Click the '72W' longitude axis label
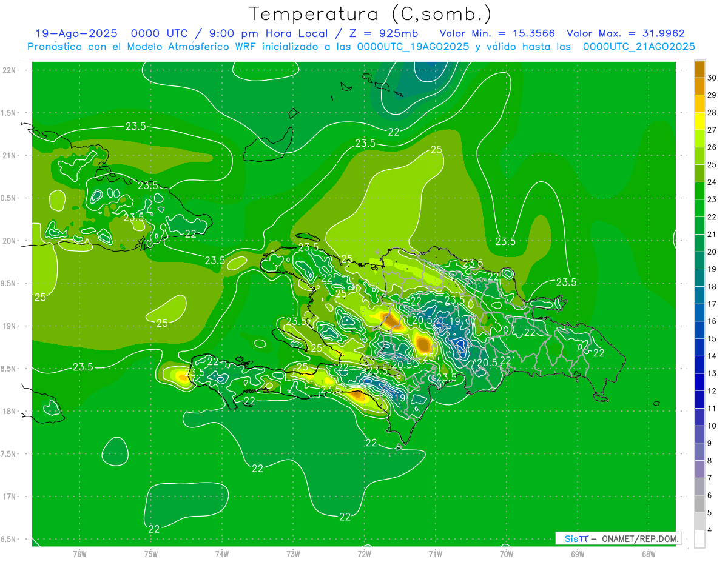 (x=364, y=554)
